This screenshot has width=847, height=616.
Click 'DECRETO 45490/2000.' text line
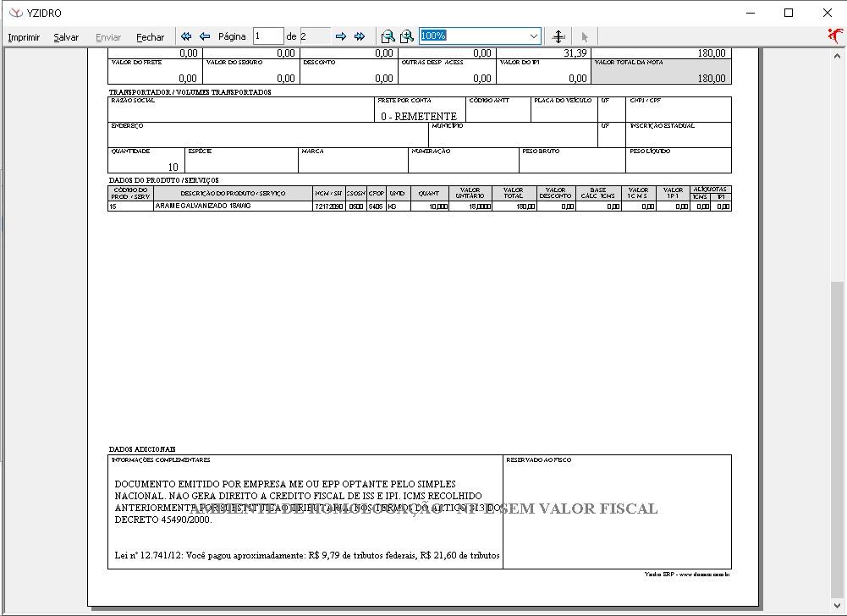pos(163,520)
